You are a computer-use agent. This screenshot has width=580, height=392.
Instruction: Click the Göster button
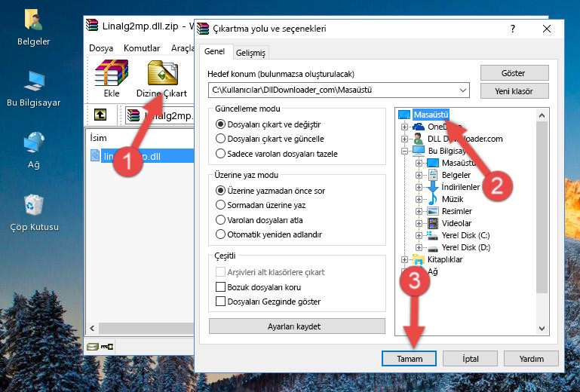(514, 73)
